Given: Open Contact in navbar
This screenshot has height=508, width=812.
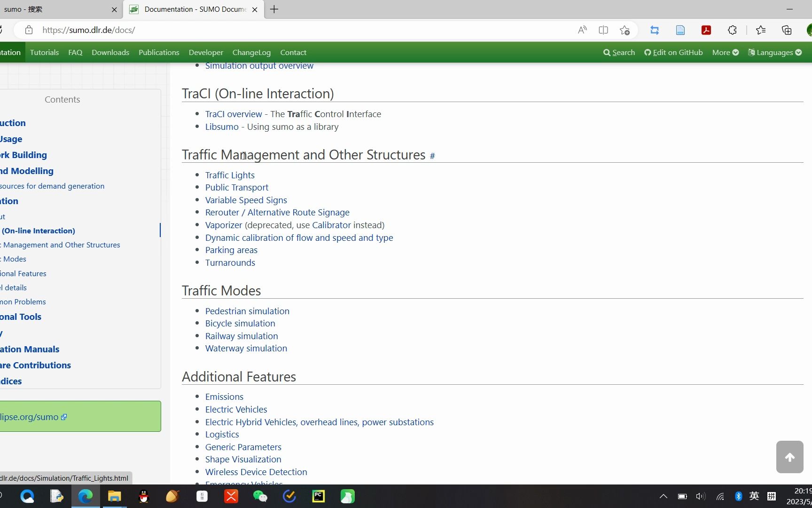Looking at the screenshot, I should [293, 52].
